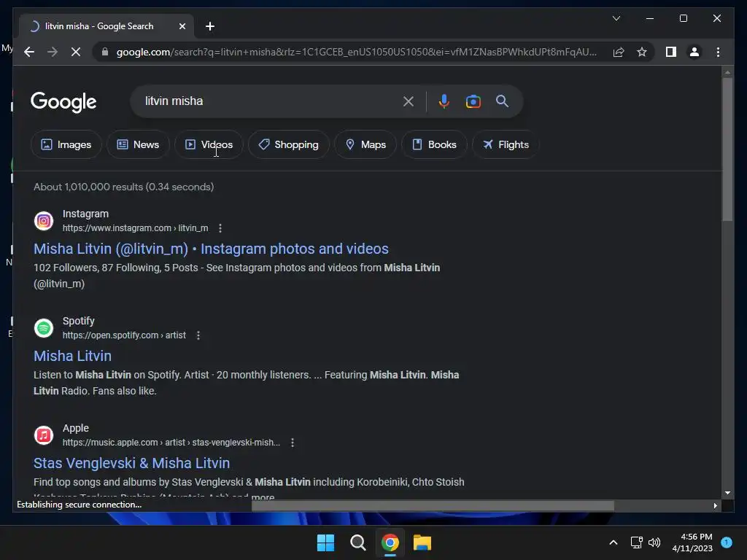Screen dimensions: 747x560
Task: Open the Windows Start menu
Action: click(326, 542)
